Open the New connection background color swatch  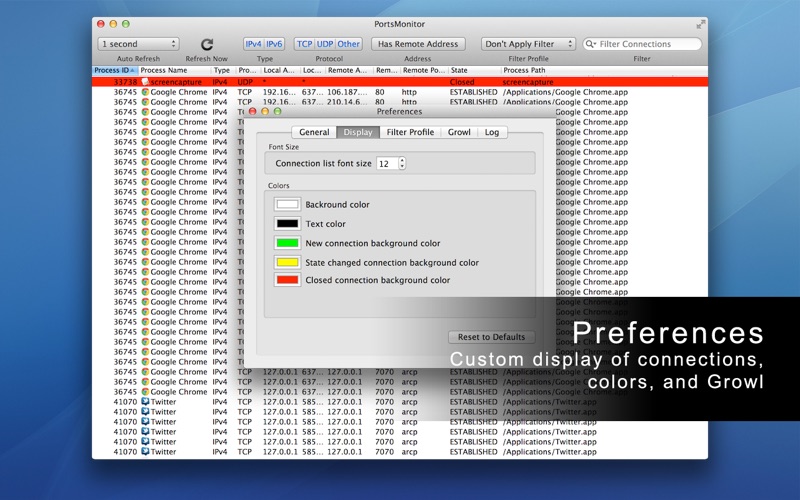click(x=287, y=243)
